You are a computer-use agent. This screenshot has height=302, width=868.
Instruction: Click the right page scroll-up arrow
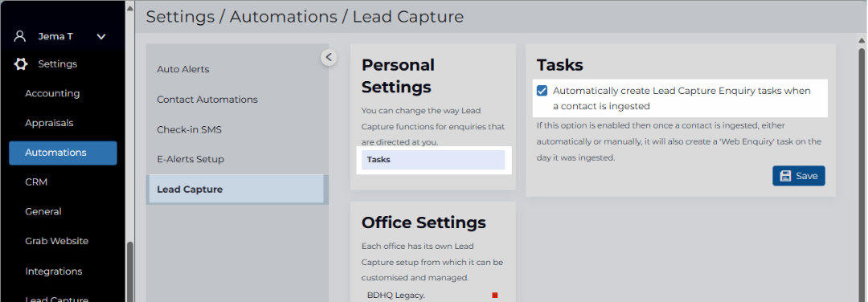point(862,40)
